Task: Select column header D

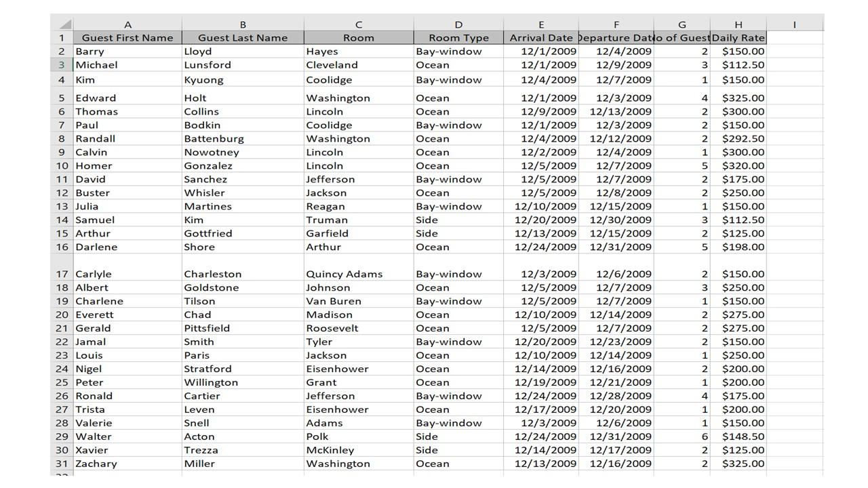Action: pyautogui.click(x=458, y=24)
